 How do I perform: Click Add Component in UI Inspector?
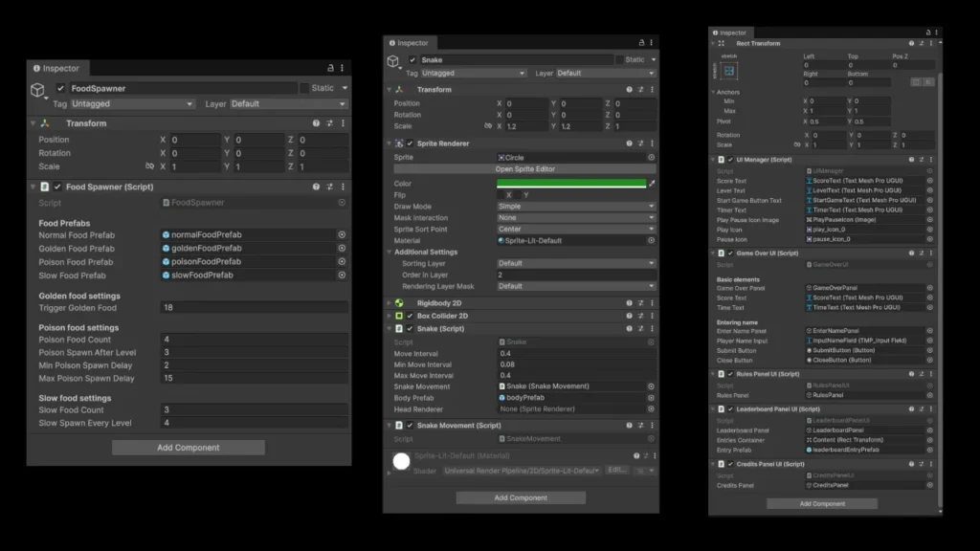pyautogui.click(x=822, y=503)
